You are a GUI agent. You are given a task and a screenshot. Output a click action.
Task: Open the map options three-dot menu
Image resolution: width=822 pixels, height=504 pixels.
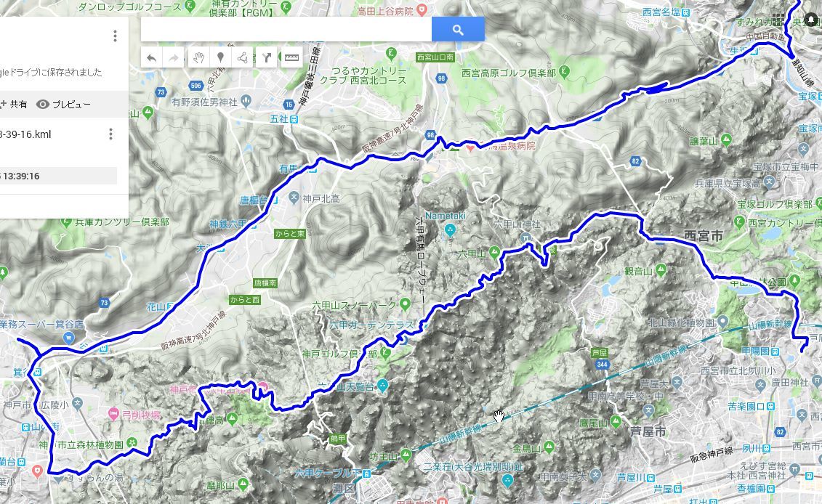(115, 36)
